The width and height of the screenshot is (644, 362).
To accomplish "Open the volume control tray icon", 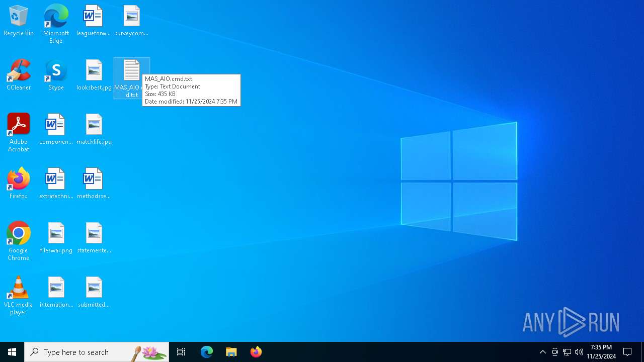I will [x=579, y=352].
